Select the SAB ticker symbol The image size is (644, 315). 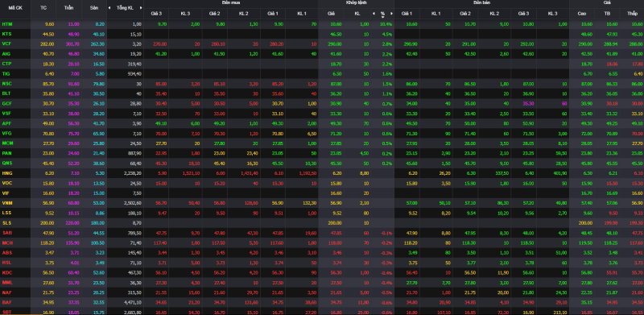(6, 233)
